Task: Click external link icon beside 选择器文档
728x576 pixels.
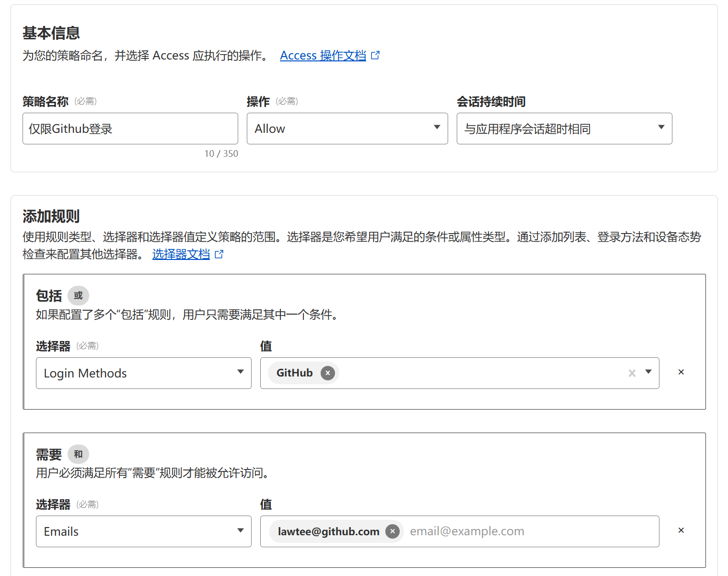Action: pos(219,254)
